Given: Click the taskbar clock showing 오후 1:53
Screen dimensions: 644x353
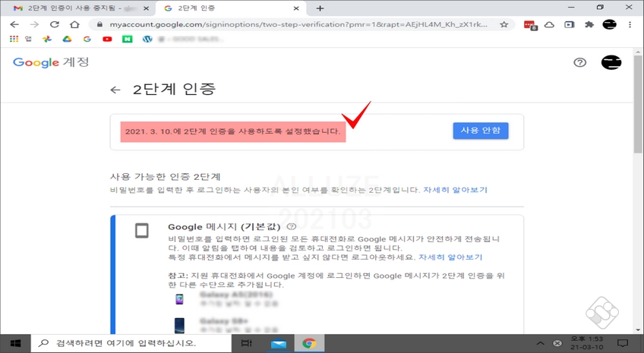Looking at the screenshot, I should (587, 343).
